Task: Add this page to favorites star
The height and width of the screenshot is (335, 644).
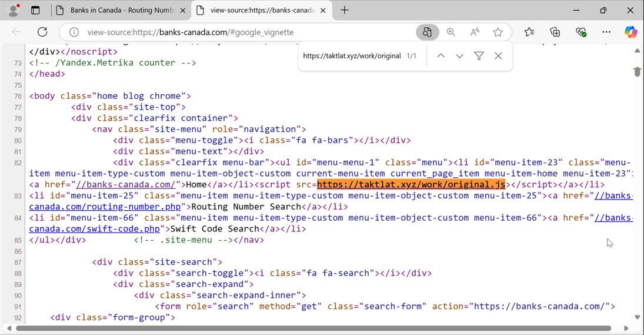Action: 498,32
